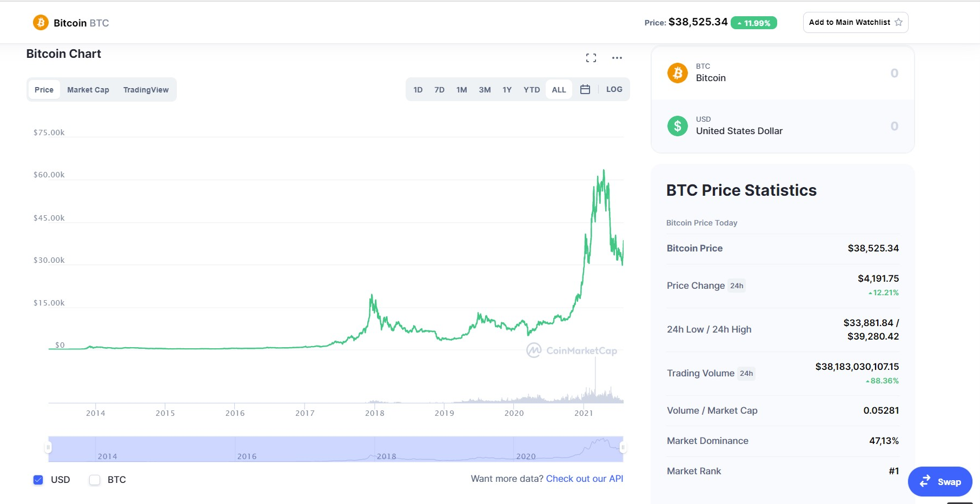Enable the BTC checkbox
The width and height of the screenshot is (980, 504).
pos(95,480)
